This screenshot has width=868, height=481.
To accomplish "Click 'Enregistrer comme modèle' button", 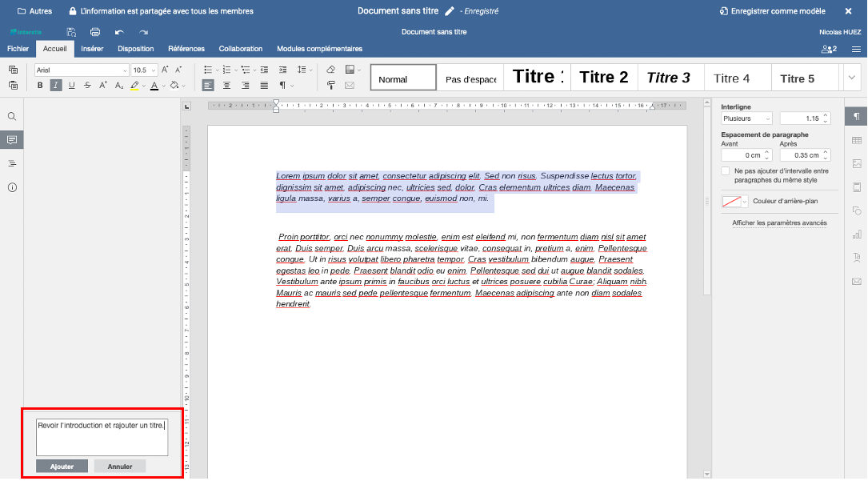I will [772, 11].
